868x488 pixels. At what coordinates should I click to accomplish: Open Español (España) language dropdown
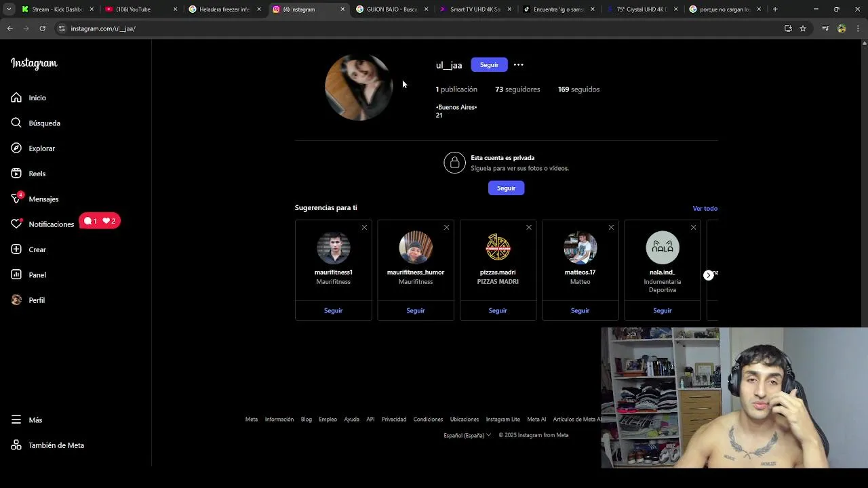[467, 435]
